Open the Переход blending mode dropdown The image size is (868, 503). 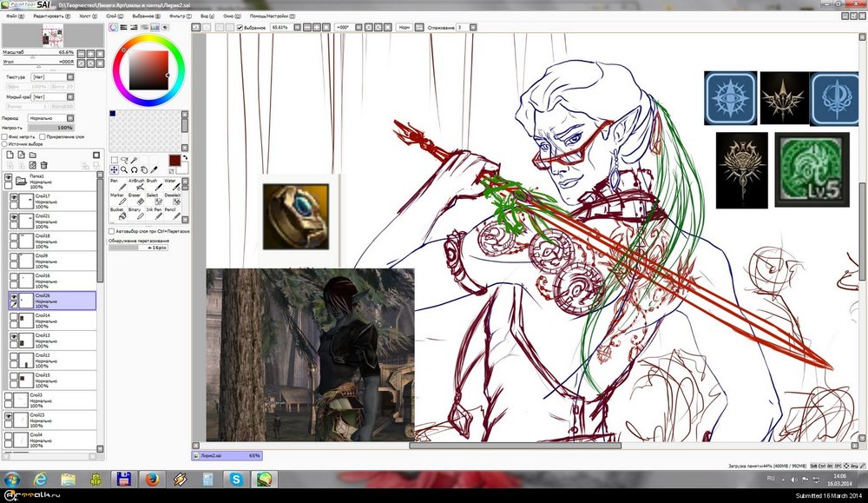pos(52,117)
